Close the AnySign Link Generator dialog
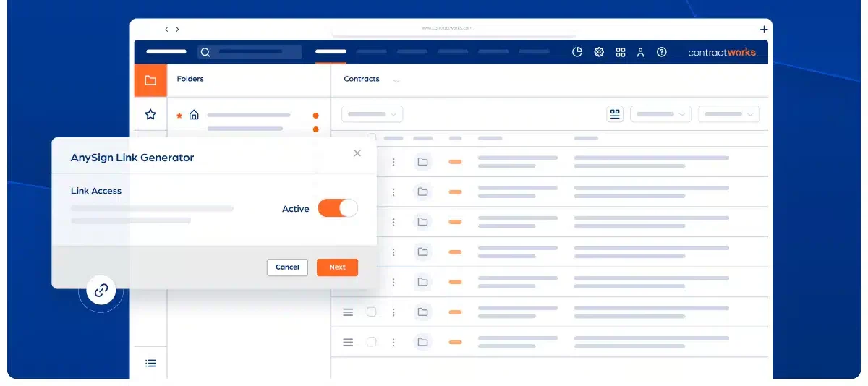868x386 pixels. pyautogui.click(x=357, y=153)
